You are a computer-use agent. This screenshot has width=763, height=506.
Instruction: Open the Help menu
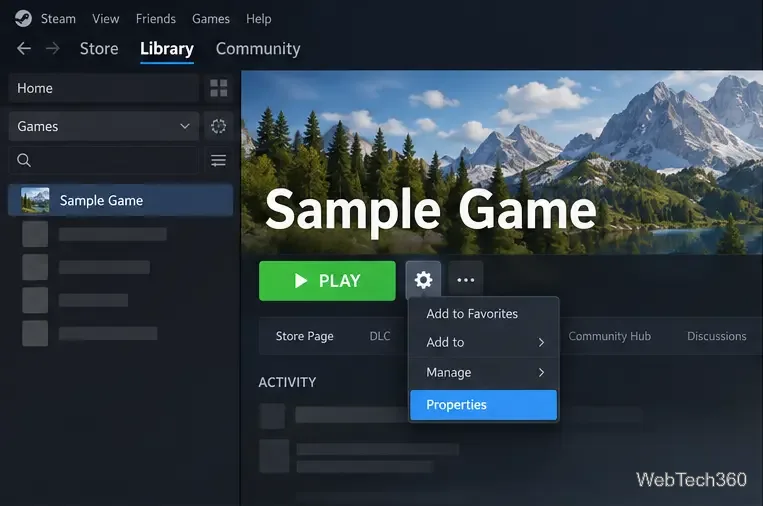(x=258, y=19)
